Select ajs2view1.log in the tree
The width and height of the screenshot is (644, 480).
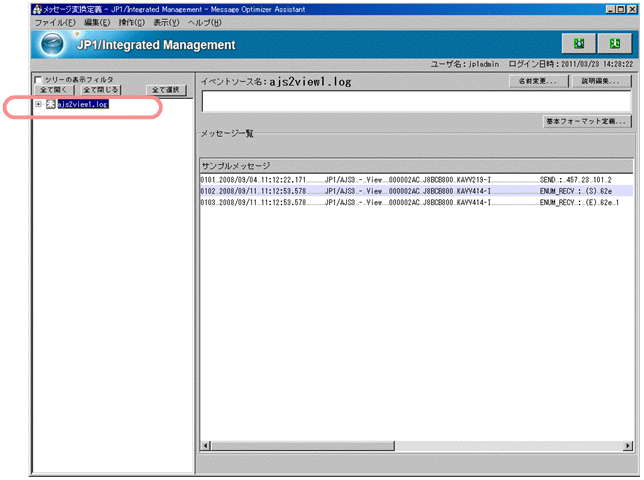82,104
